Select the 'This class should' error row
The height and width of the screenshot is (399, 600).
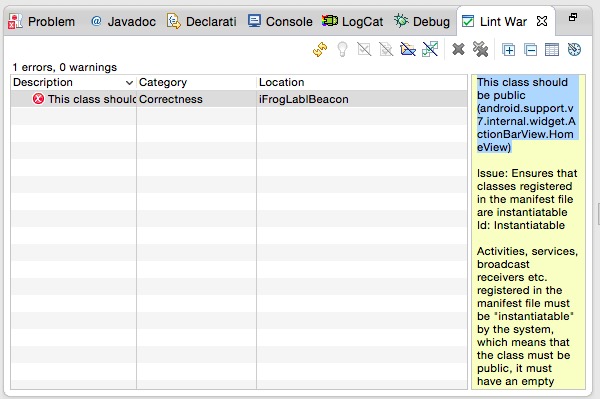pos(239,99)
